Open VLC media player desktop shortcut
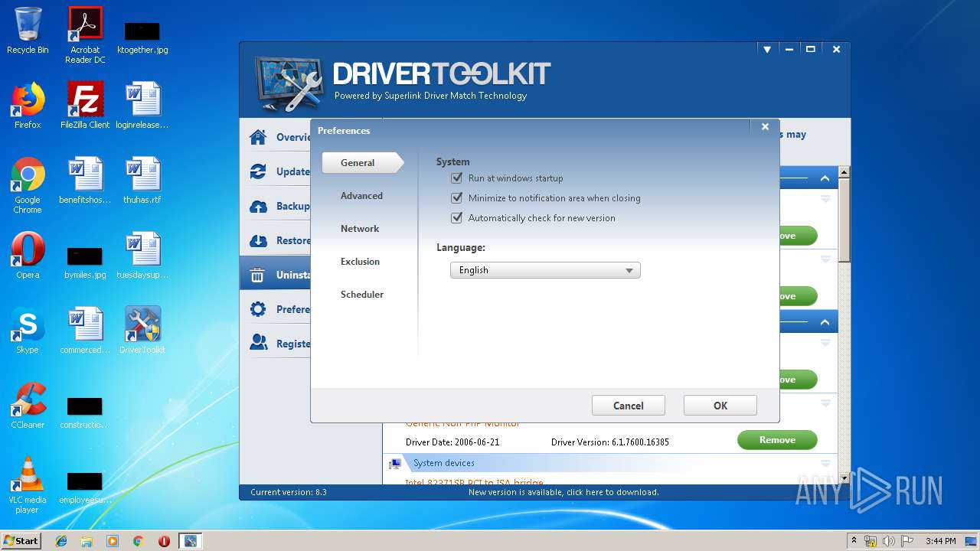This screenshot has width=980, height=551. 28,485
